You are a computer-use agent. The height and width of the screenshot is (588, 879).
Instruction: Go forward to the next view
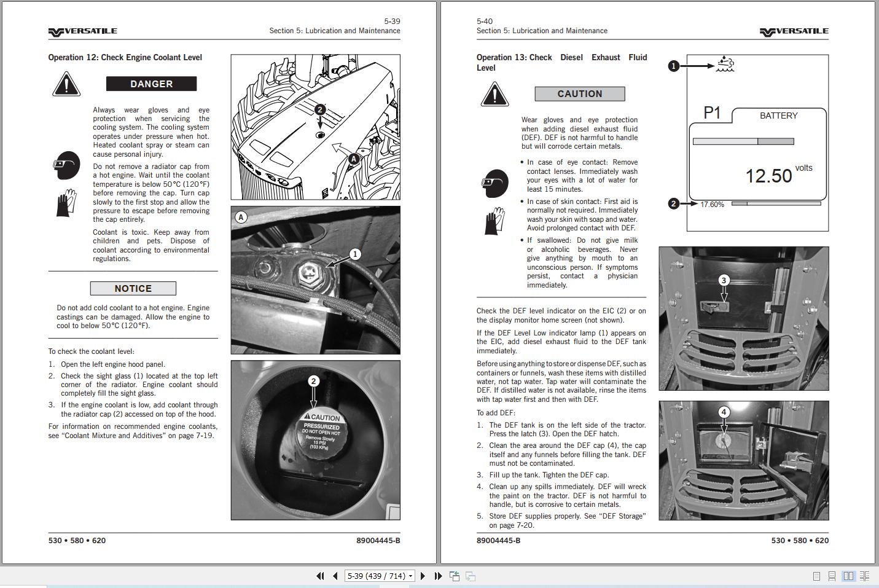click(x=471, y=576)
